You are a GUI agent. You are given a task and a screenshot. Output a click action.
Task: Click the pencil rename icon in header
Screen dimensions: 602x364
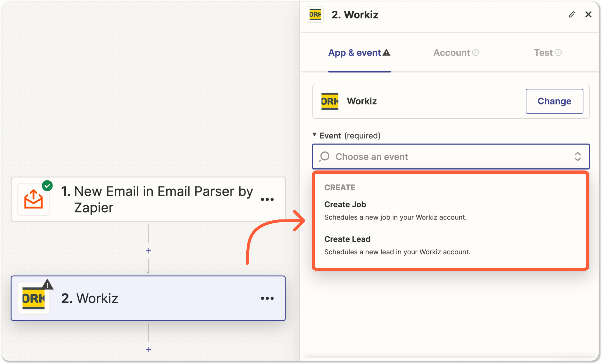pyautogui.click(x=572, y=15)
